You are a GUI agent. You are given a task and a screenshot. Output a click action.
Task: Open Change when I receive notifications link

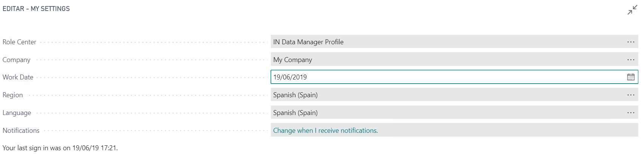pos(325,131)
